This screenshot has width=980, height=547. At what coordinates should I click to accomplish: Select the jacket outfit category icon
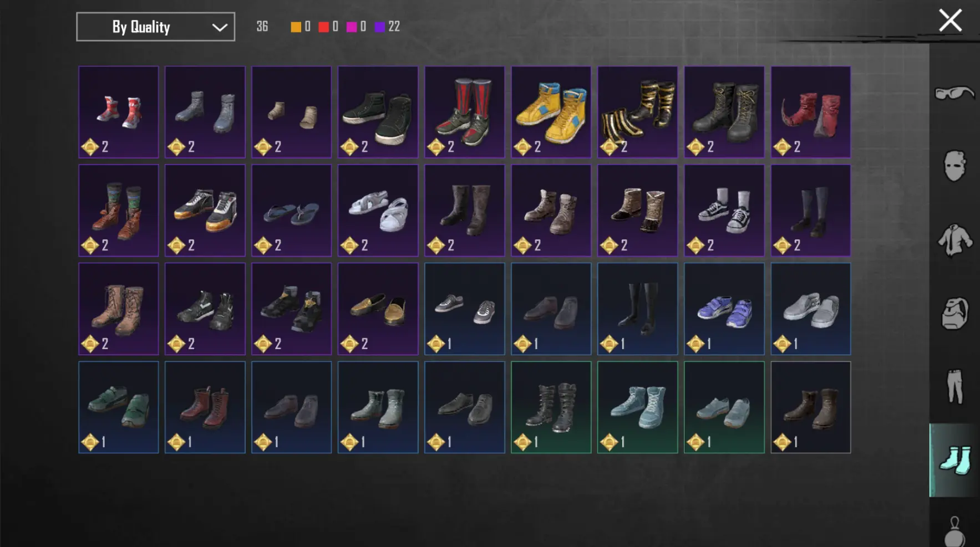tap(954, 240)
